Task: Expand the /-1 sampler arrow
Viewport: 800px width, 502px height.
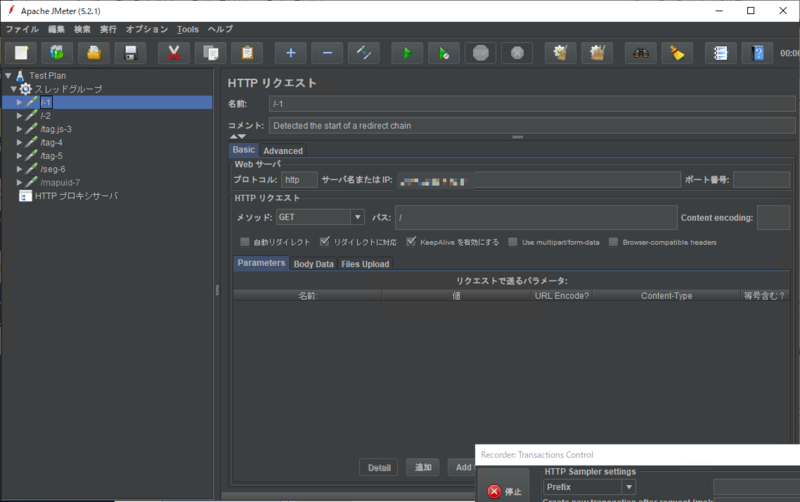Action: coord(19,103)
